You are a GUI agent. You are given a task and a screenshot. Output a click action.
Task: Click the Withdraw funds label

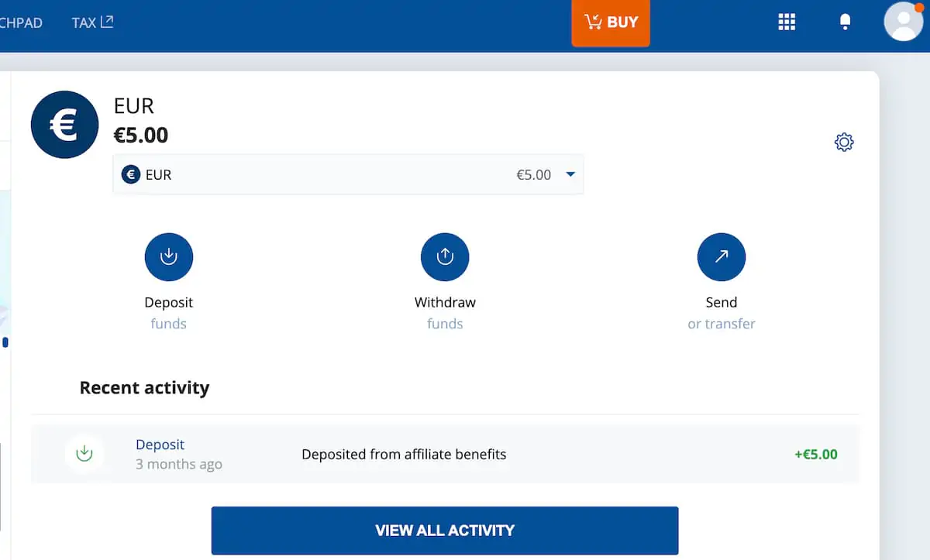click(445, 303)
